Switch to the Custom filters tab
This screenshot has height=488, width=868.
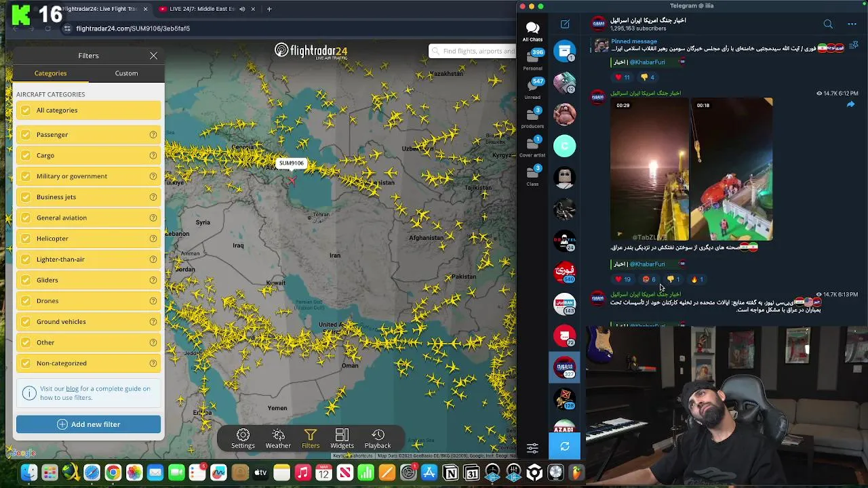(x=126, y=73)
